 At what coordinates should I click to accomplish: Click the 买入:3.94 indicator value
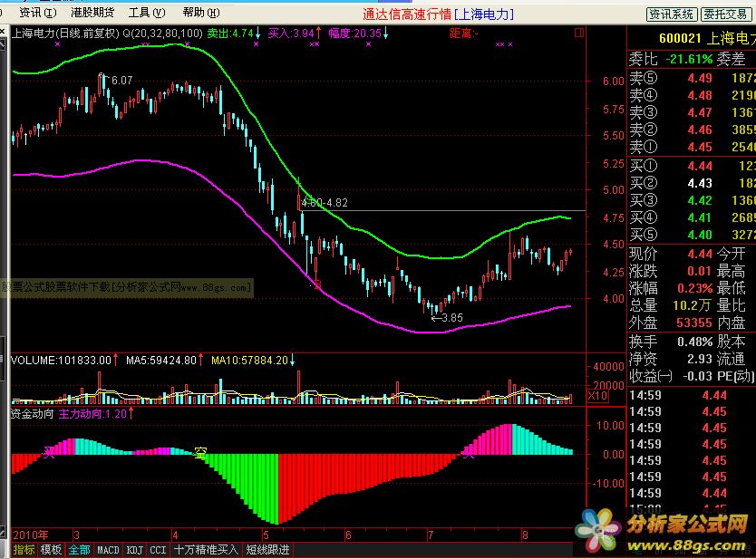click(291, 34)
